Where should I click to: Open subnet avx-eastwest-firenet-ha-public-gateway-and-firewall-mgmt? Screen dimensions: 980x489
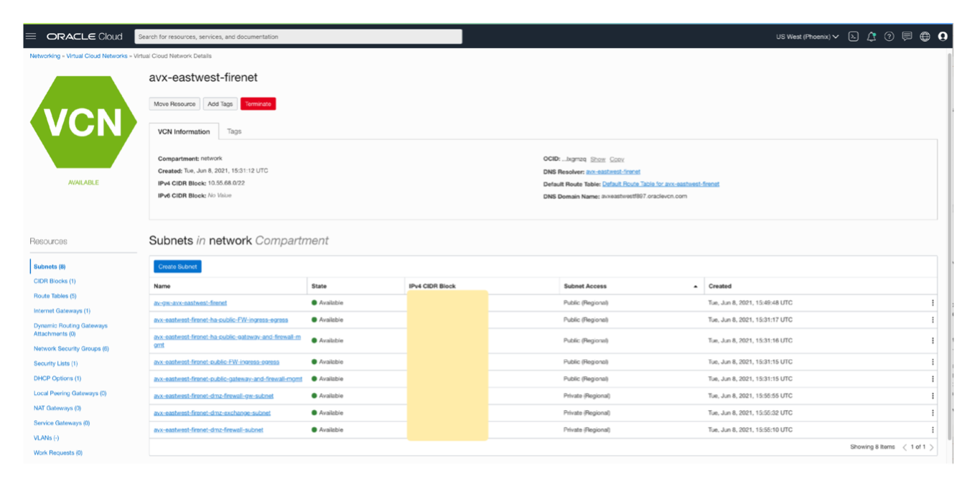pos(227,341)
